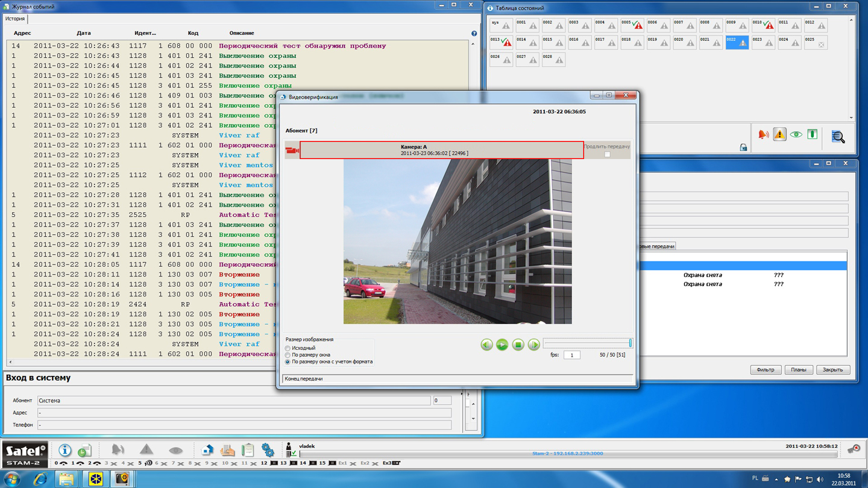Click the Фильтр button
This screenshot has width=868, height=488.
(x=766, y=369)
